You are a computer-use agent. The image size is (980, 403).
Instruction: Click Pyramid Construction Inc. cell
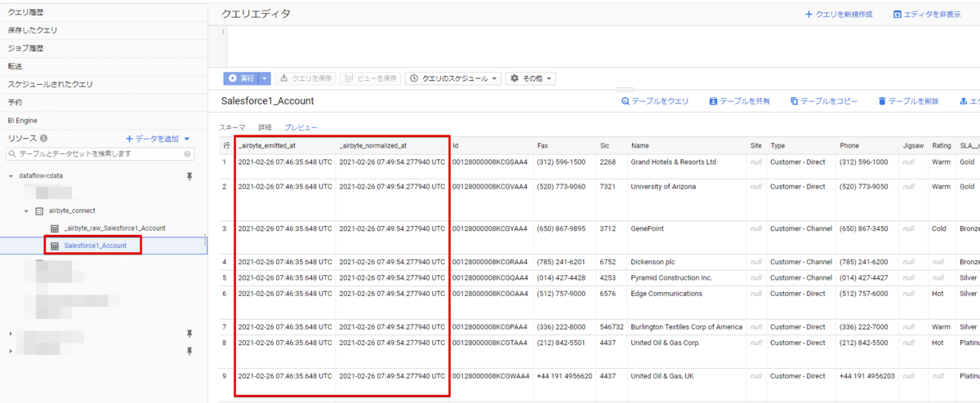click(671, 277)
